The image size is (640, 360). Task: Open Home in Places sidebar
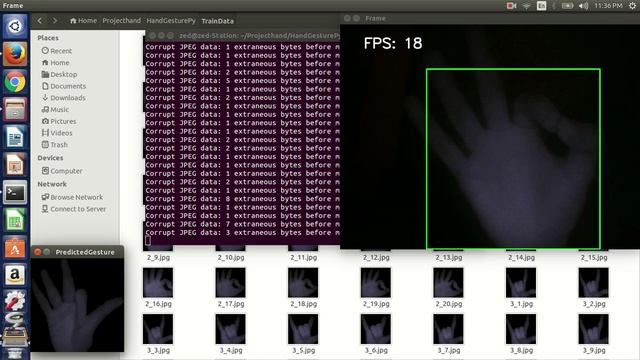(x=56, y=62)
